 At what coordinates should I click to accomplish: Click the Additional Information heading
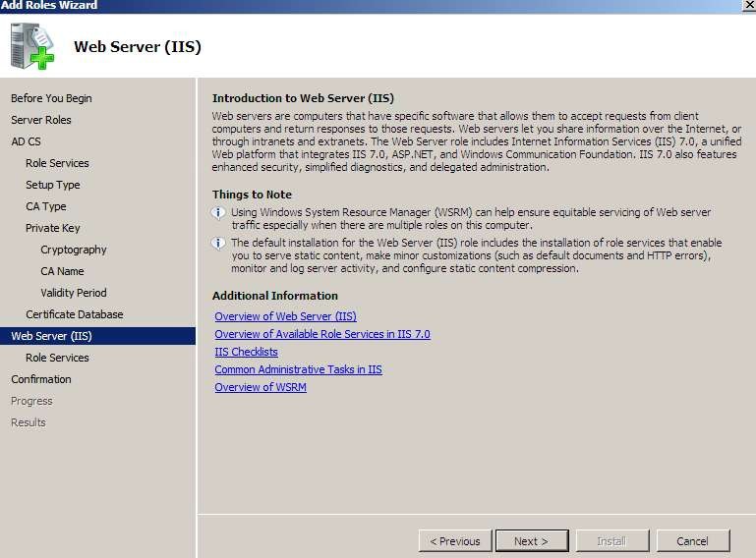point(275,296)
